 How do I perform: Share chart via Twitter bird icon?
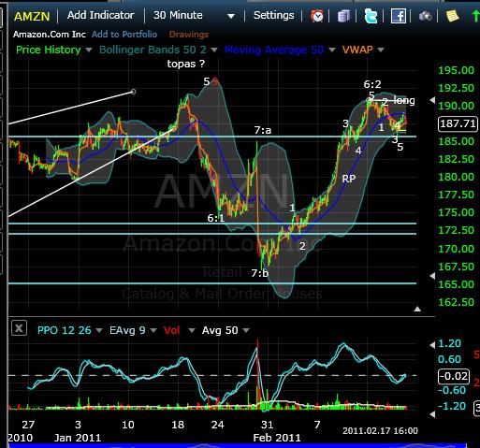pos(371,16)
